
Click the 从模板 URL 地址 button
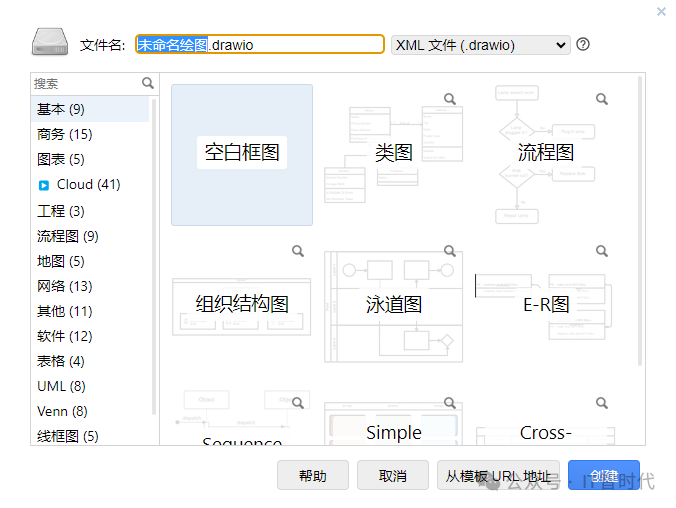tap(498, 475)
